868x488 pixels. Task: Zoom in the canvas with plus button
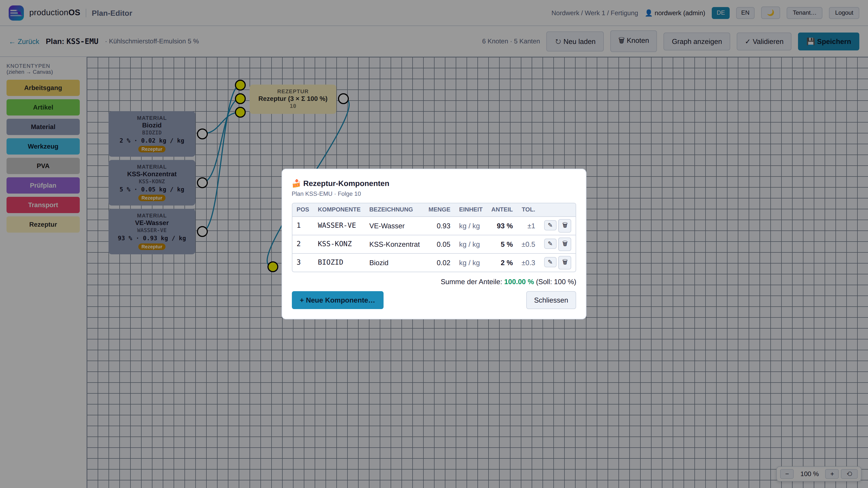pos(832,474)
